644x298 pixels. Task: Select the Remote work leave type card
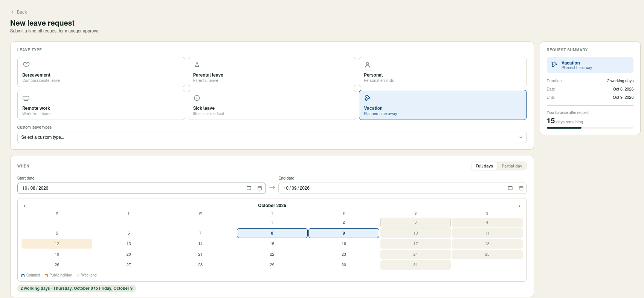coord(101,105)
